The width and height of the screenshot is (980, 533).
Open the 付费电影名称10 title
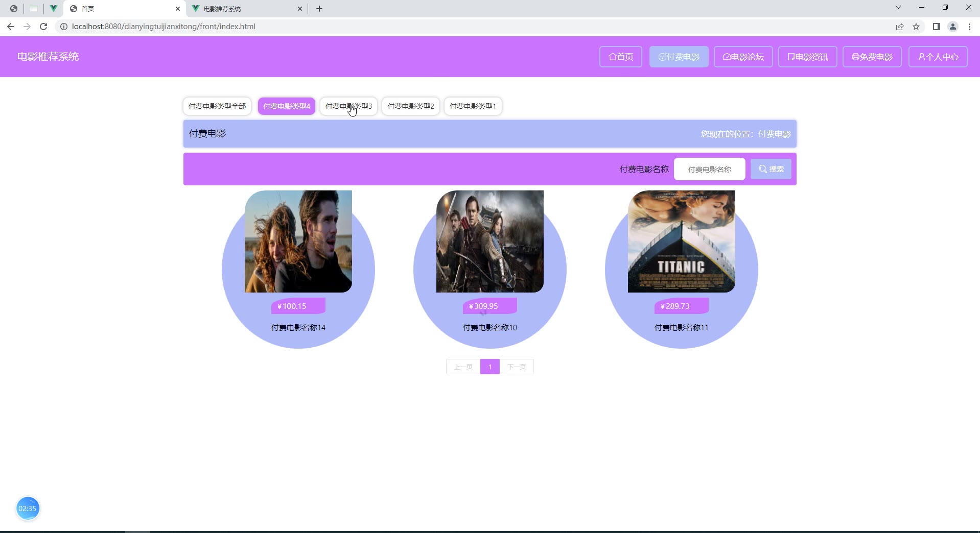(x=490, y=328)
